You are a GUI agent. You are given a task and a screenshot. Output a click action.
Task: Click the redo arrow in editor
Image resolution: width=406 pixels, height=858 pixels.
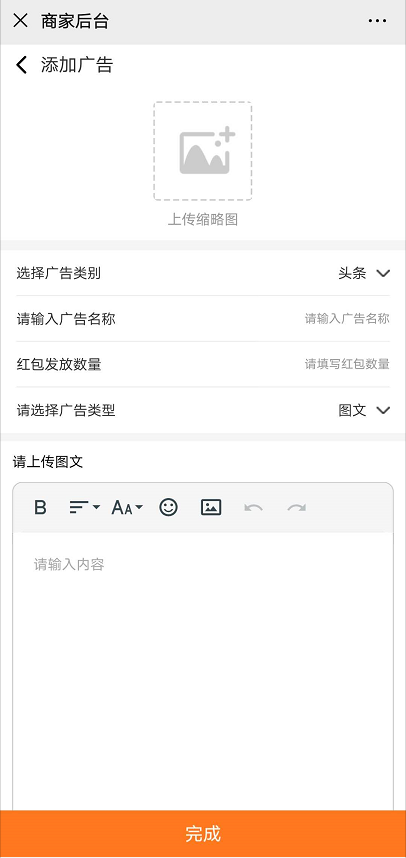coord(297,508)
